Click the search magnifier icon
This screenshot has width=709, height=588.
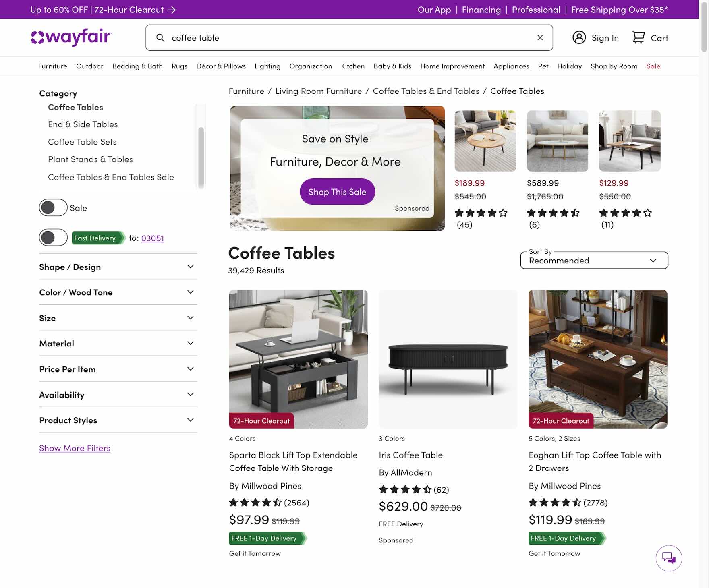(160, 38)
